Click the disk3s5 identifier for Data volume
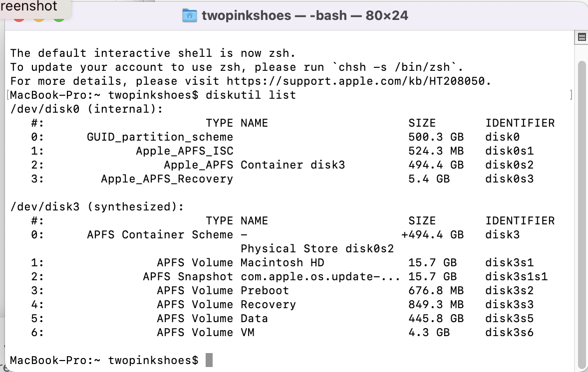Viewport: 588px width, 372px height. [x=509, y=318]
